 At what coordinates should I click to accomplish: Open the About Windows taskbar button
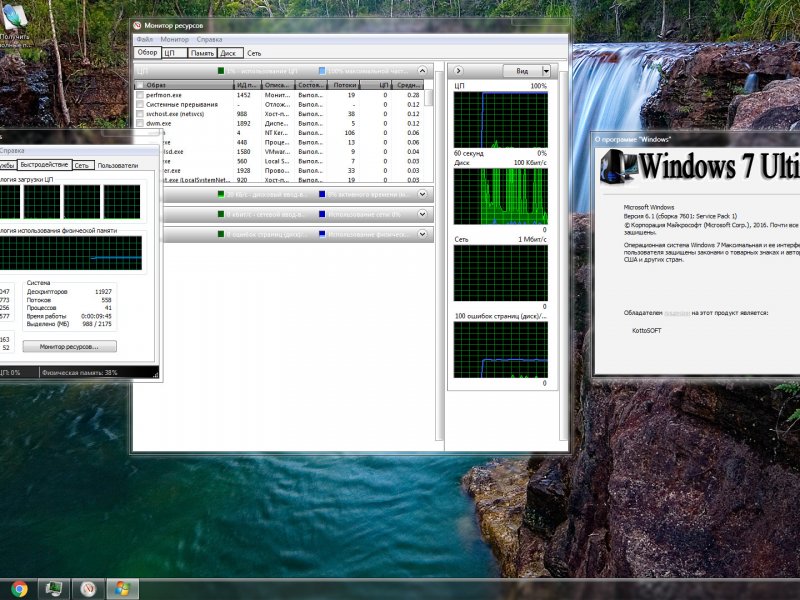tap(122, 589)
